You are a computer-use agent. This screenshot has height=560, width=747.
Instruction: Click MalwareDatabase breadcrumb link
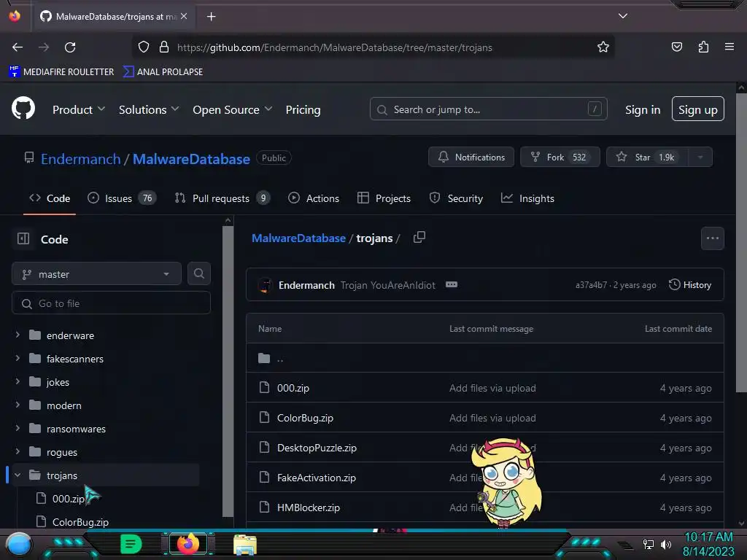pyautogui.click(x=298, y=238)
